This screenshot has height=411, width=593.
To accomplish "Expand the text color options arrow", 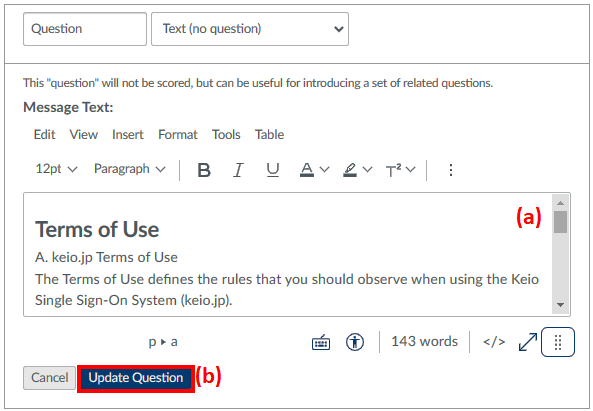I will pos(324,169).
